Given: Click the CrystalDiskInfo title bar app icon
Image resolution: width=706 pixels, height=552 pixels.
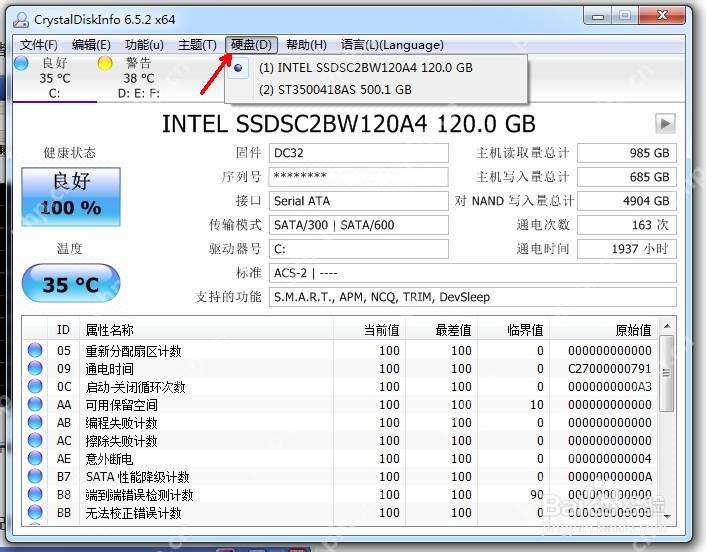Looking at the screenshot, I should 21,19.
